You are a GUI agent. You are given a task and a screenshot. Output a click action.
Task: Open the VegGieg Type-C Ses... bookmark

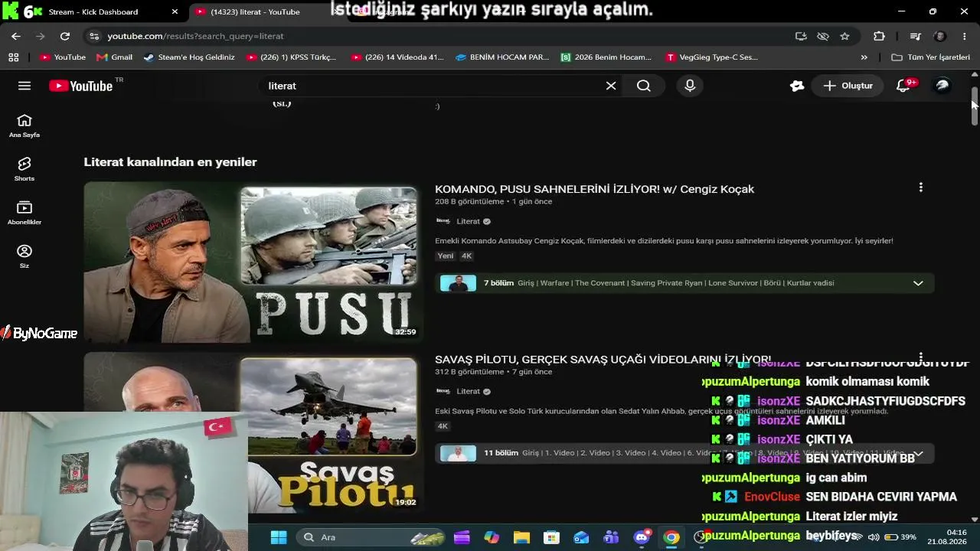(x=712, y=57)
